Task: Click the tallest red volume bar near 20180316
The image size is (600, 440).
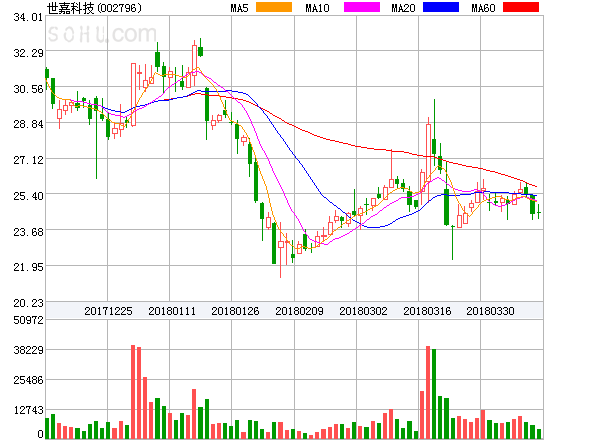Action: click(428, 393)
